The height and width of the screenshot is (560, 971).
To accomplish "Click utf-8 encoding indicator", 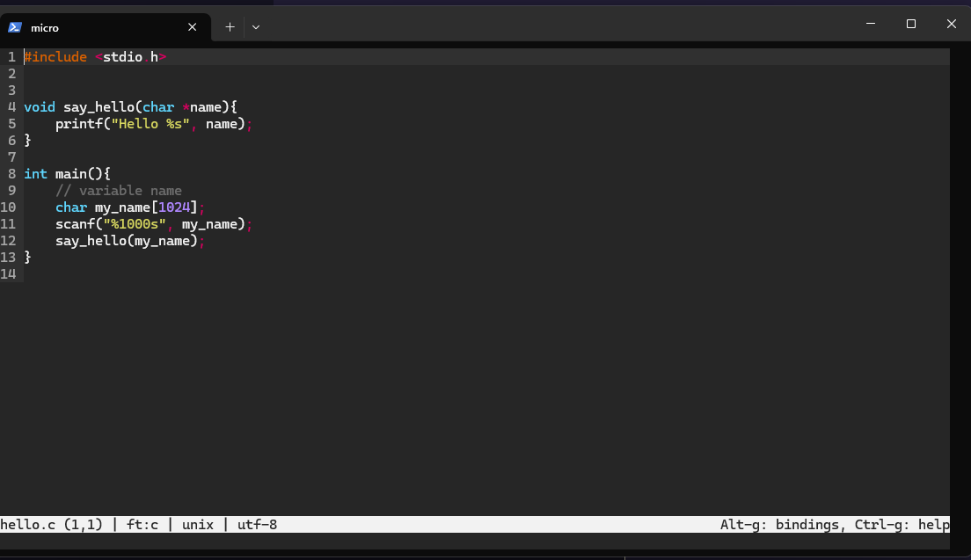I will pyautogui.click(x=257, y=525).
